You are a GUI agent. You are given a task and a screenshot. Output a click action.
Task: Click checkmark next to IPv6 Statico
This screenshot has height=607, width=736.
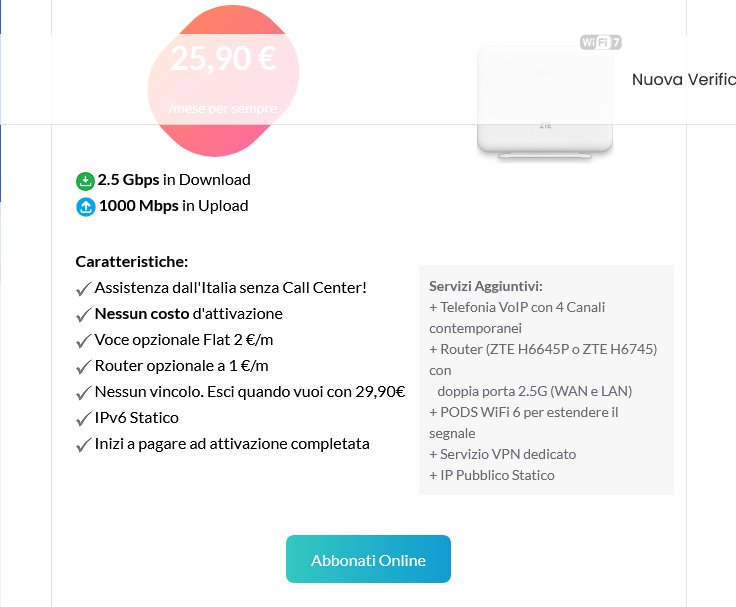pyautogui.click(x=84, y=419)
